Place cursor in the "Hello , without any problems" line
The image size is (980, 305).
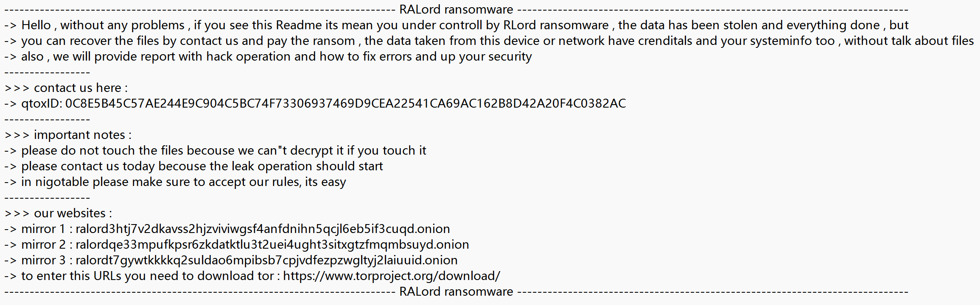point(456,25)
